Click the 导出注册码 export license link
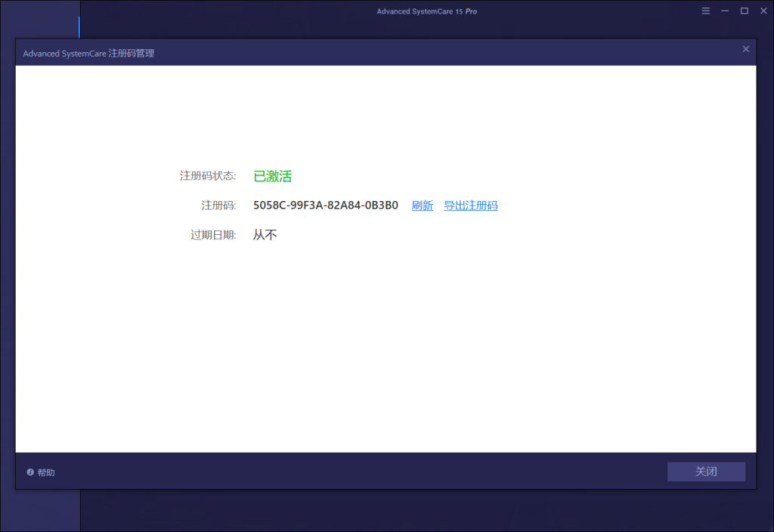This screenshot has width=774, height=532. [x=470, y=206]
